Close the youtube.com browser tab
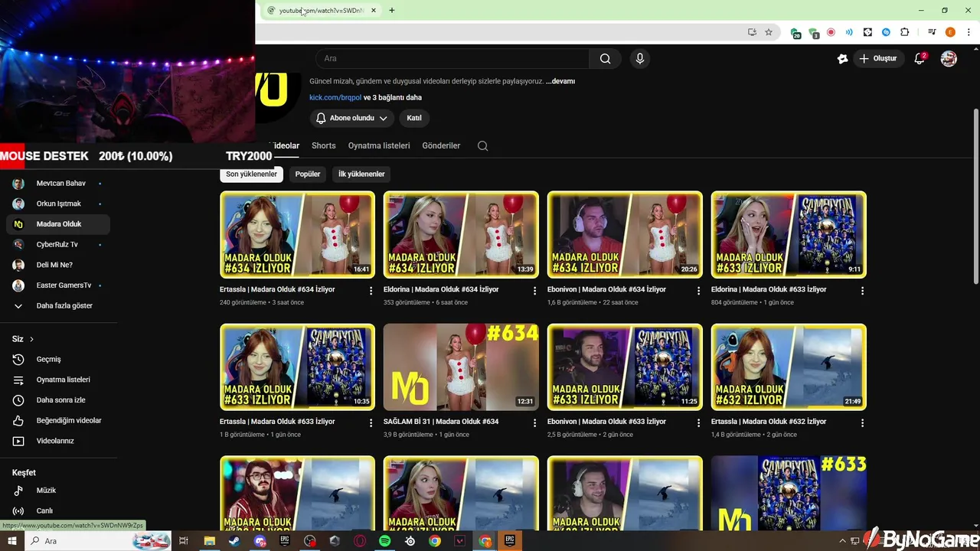This screenshot has height=551, width=980. (374, 11)
